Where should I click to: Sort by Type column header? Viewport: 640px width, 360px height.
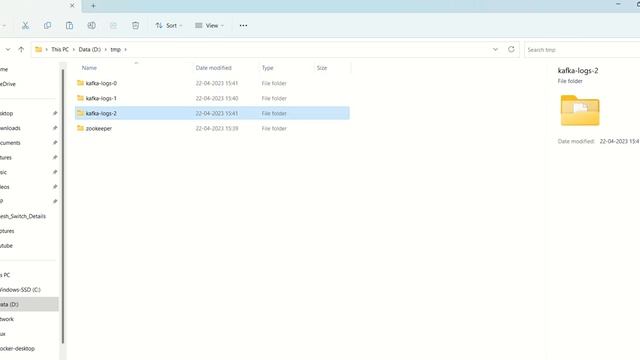pos(267,68)
